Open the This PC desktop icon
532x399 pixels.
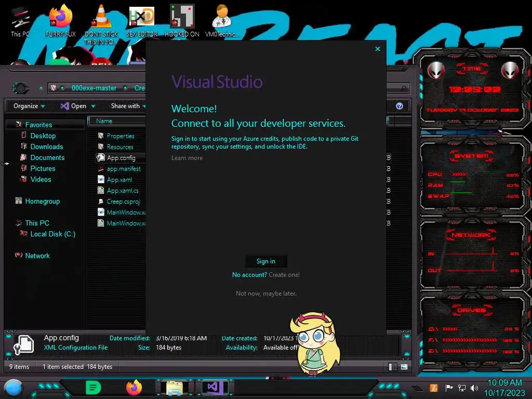click(20, 21)
